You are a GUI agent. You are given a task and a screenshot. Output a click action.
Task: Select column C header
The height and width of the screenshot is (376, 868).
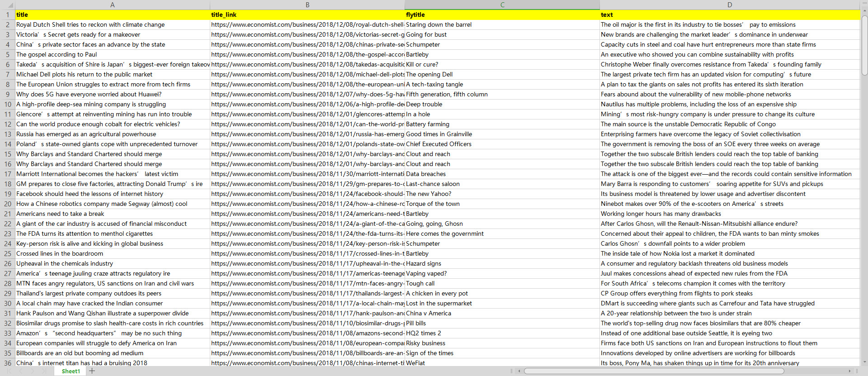(502, 5)
